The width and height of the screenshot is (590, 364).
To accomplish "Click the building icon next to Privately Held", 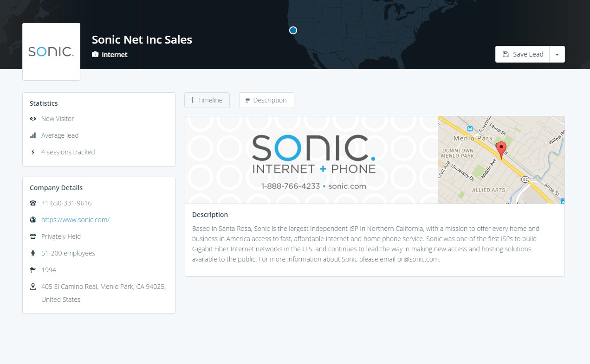I will click(x=32, y=236).
